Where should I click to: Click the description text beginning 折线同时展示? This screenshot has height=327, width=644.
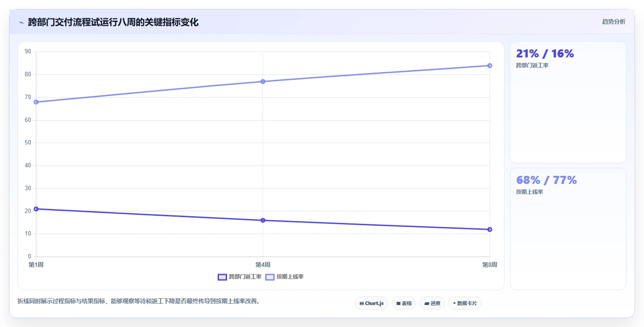pyautogui.click(x=139, y=301)
